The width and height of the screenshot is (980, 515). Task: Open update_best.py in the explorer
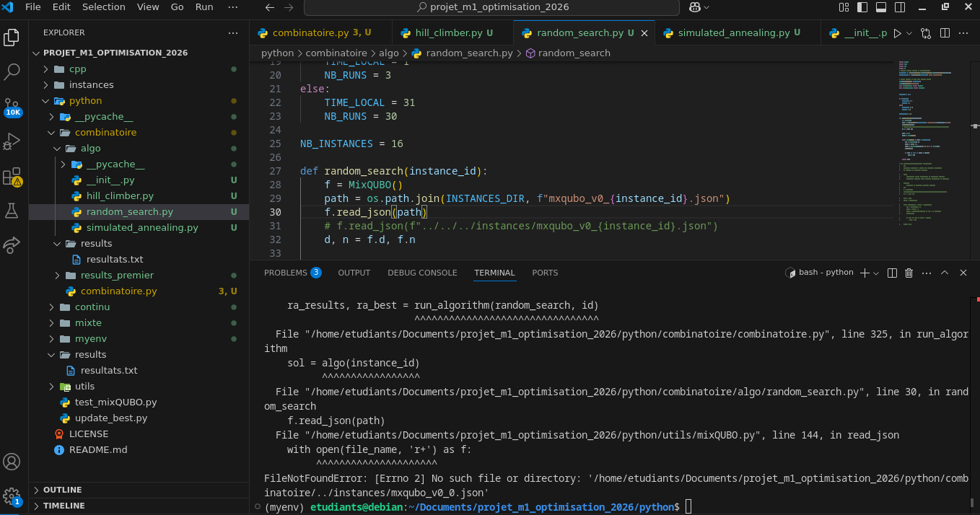pyautogui.click(x=111, y=418)
